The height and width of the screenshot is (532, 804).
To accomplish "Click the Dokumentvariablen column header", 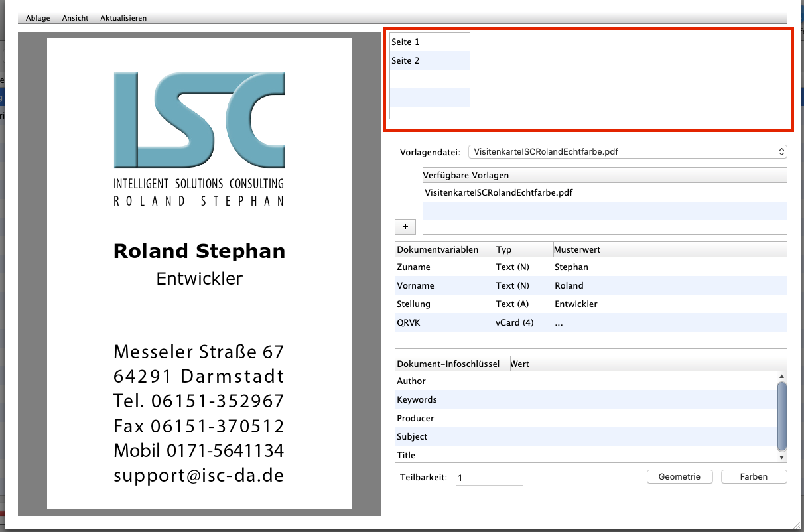I will pos(444,250).
